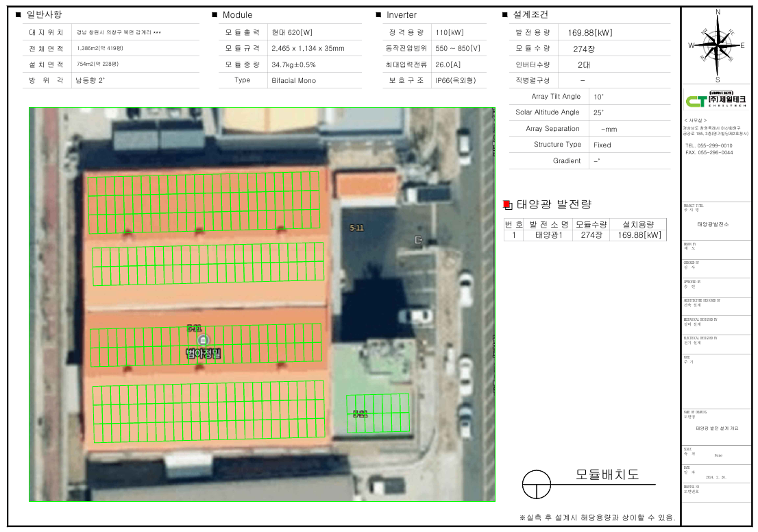Click the square bullet before Inverter heading
This screenshot has height=532, width=758.
click(x=378, y=14)
